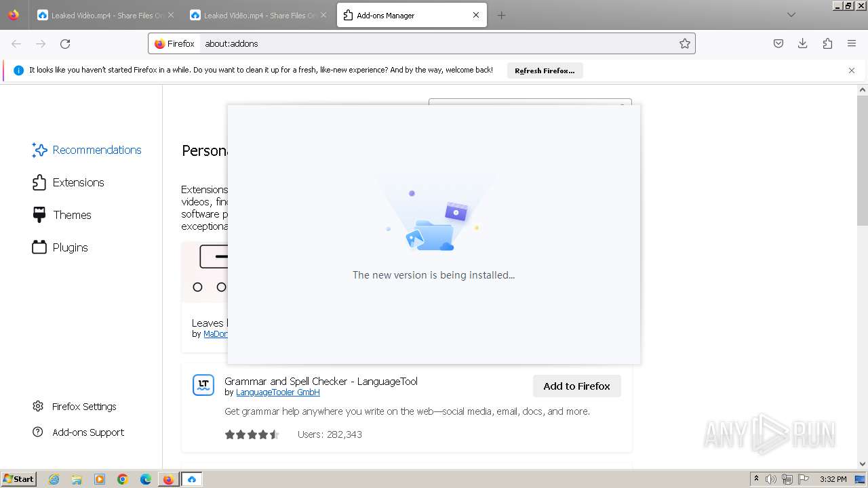Open the Themes category
The height and width of the screenshot is (488, 868).
pos(62,215)
